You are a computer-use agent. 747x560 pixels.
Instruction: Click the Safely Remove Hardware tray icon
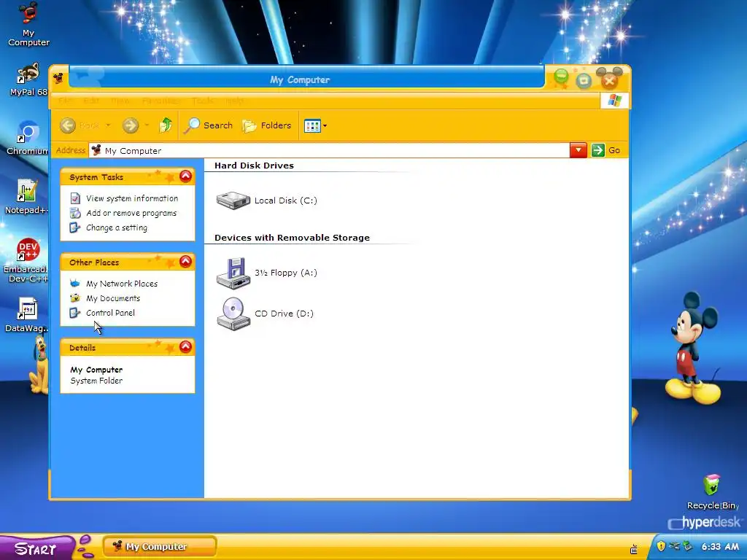[687, 546]
